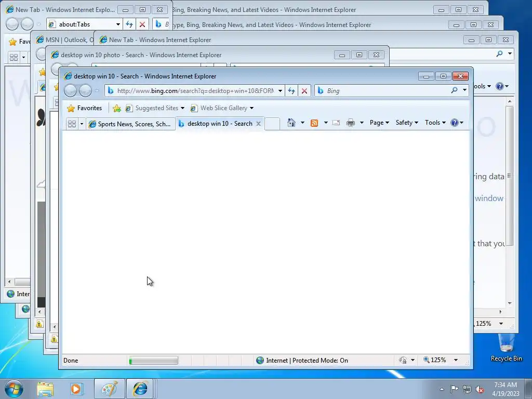Open Web Slice Gallery link
532x399 pixels.
pos(222,108)
